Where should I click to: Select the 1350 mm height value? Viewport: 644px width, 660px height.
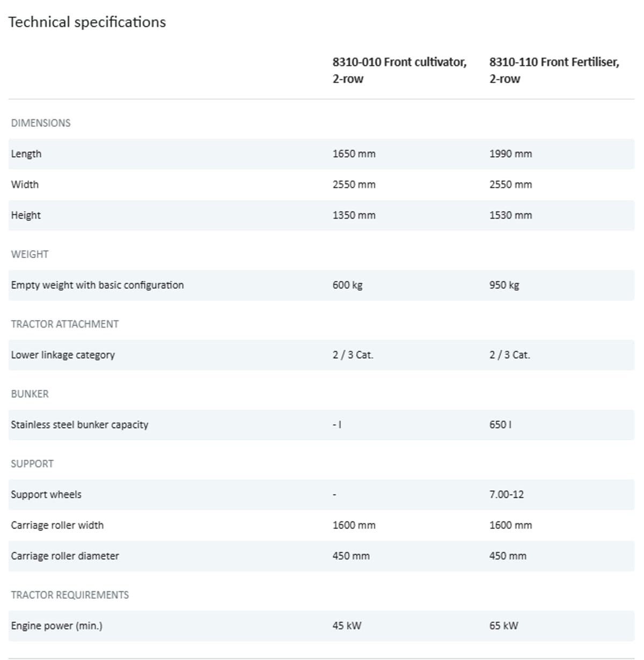(x=354, y=215)
